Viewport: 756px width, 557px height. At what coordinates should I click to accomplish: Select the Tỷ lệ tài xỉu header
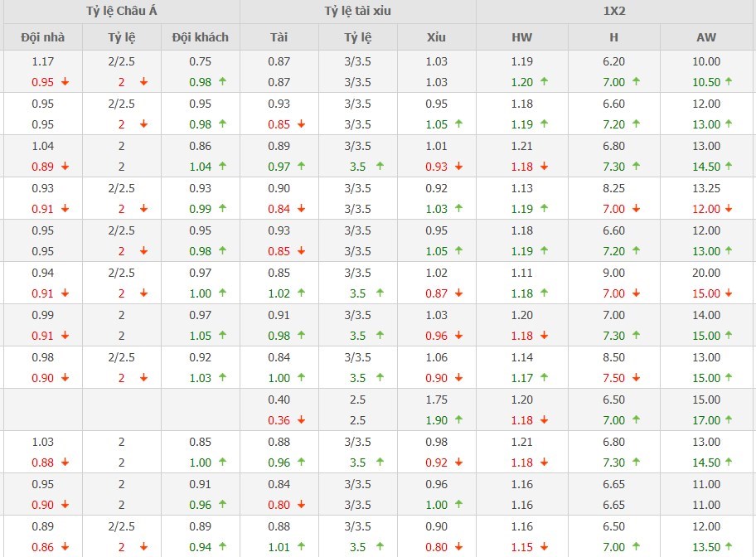(358, 12)
